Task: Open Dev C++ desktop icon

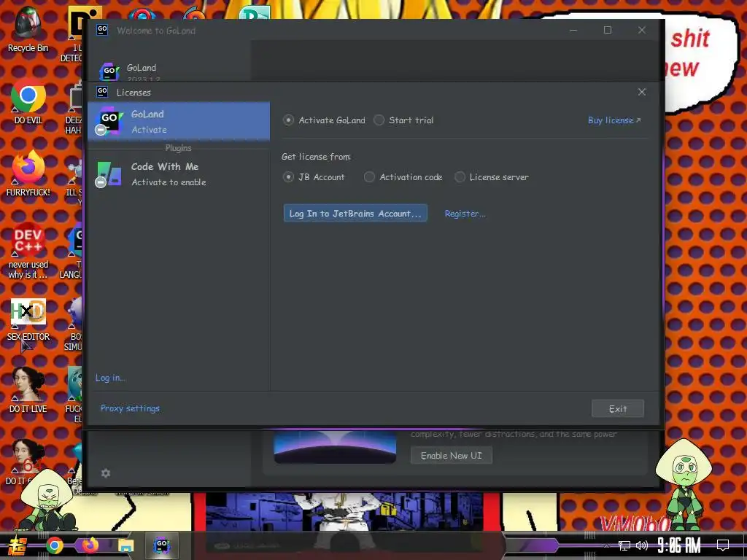Action: click(28, 250)
